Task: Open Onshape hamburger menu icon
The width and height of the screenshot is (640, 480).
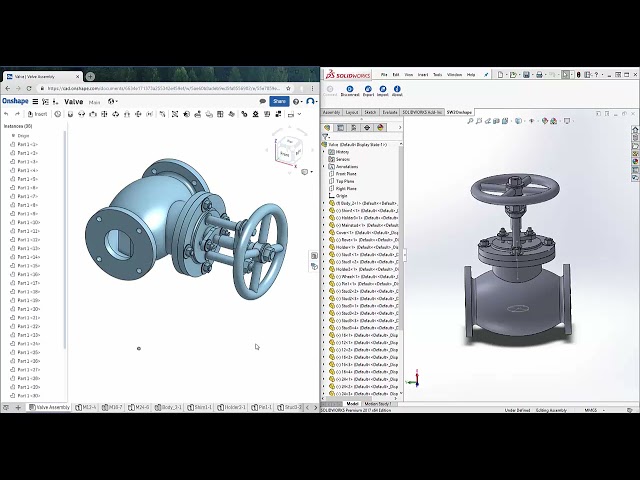Action: pos(36,102)
